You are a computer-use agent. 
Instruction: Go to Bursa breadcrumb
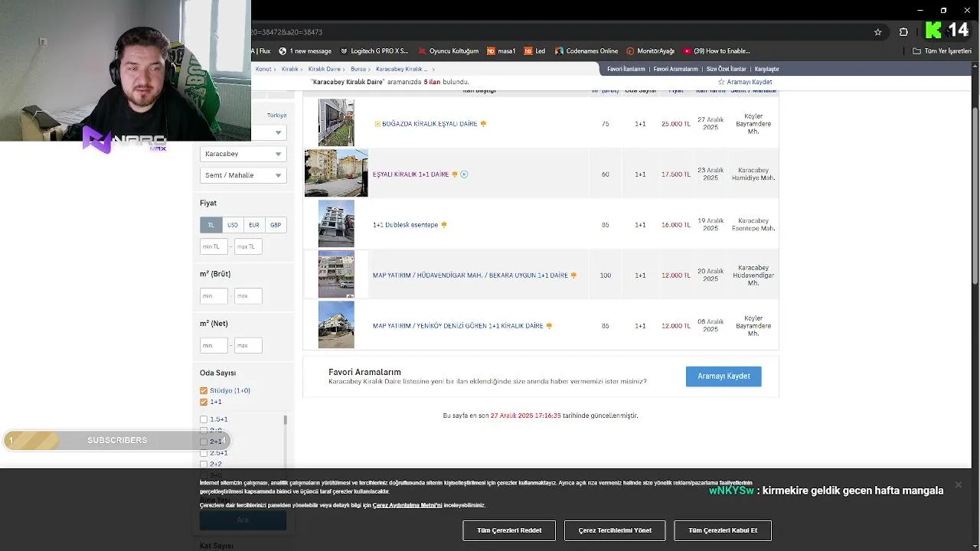[358, 69]
